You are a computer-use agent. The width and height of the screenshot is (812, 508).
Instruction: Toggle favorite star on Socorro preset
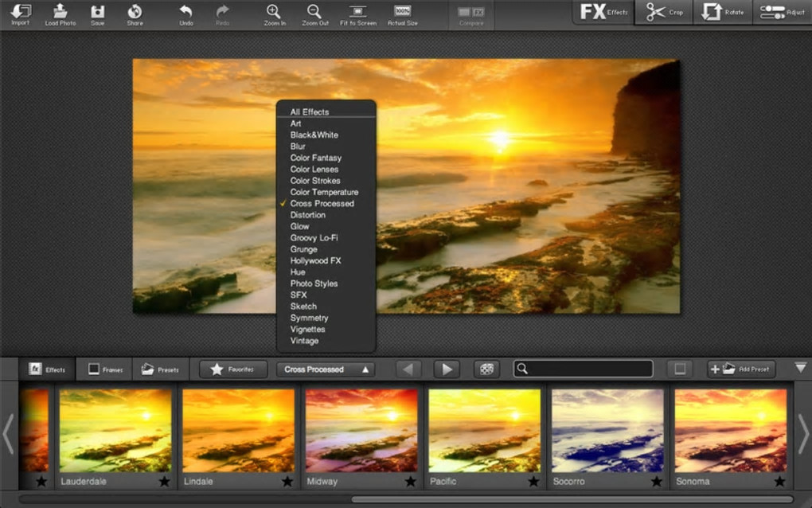tap(656, 482)
